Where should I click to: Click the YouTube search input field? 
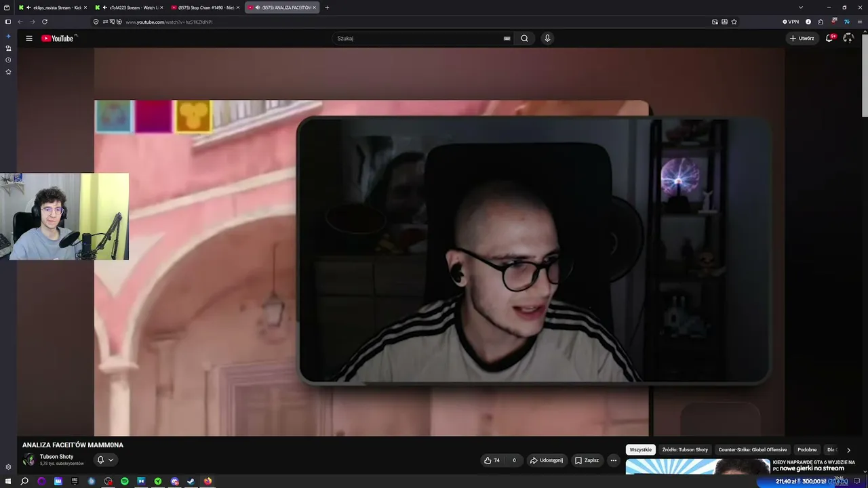coord(417,39)
